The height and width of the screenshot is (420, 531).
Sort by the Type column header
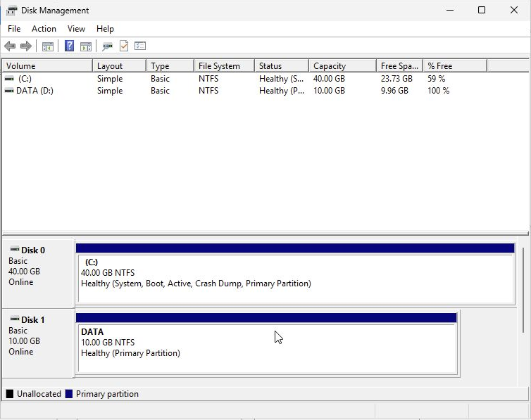pos(170,65)
